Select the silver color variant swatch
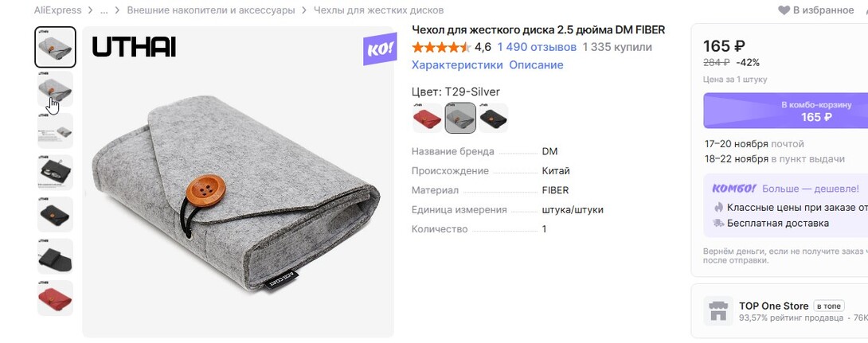 coord(460,118)
